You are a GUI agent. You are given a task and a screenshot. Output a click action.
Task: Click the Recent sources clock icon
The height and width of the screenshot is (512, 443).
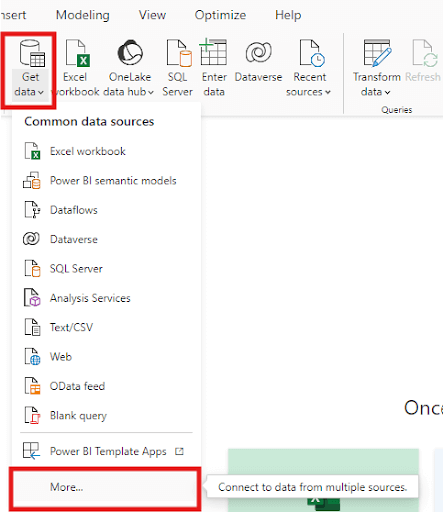tap(312, 53)
